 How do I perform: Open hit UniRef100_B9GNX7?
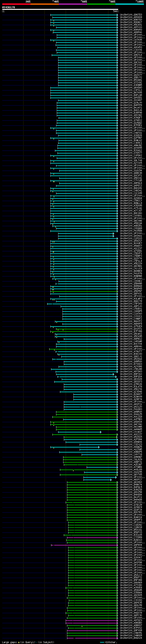(x=131, y=22)
